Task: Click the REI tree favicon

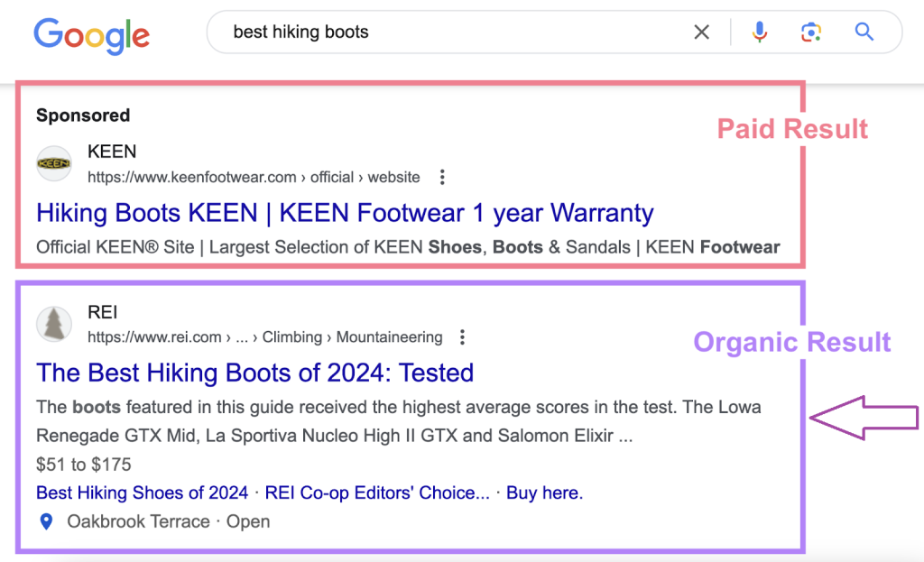Action: [54, 325]
